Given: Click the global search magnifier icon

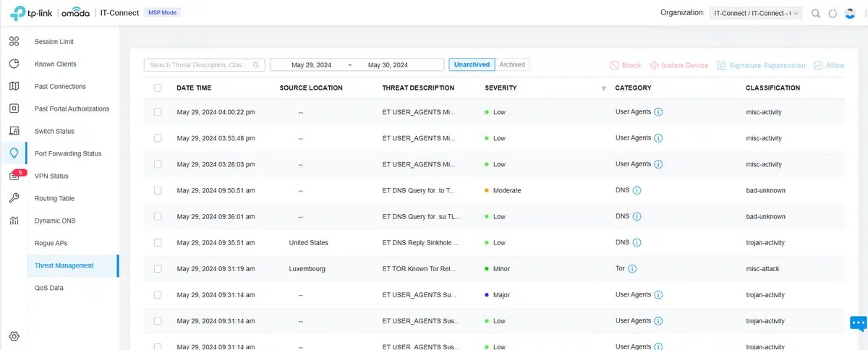Looking at the screenshot, I should pyautogui.click(x=816, y=13).
